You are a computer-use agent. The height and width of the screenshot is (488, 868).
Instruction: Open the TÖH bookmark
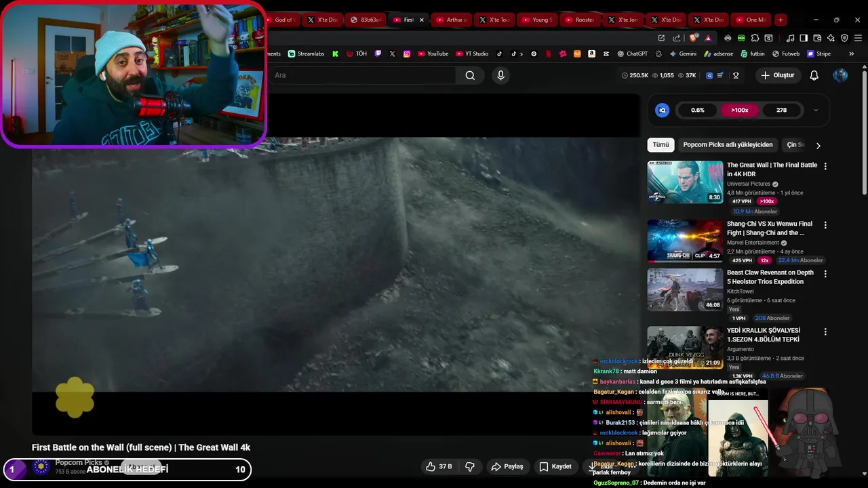(357, 54)
